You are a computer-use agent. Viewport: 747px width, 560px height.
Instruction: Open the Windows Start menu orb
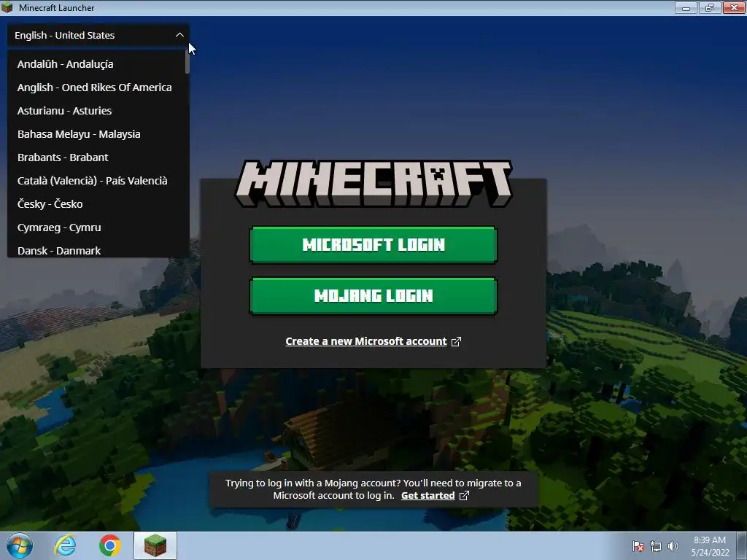pyautogui.click(x=20, y=545)
